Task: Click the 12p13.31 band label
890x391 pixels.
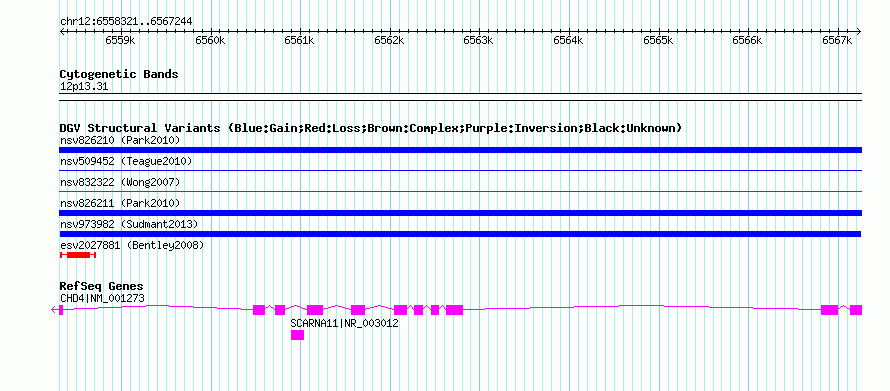Action: (x=83, y=87)
